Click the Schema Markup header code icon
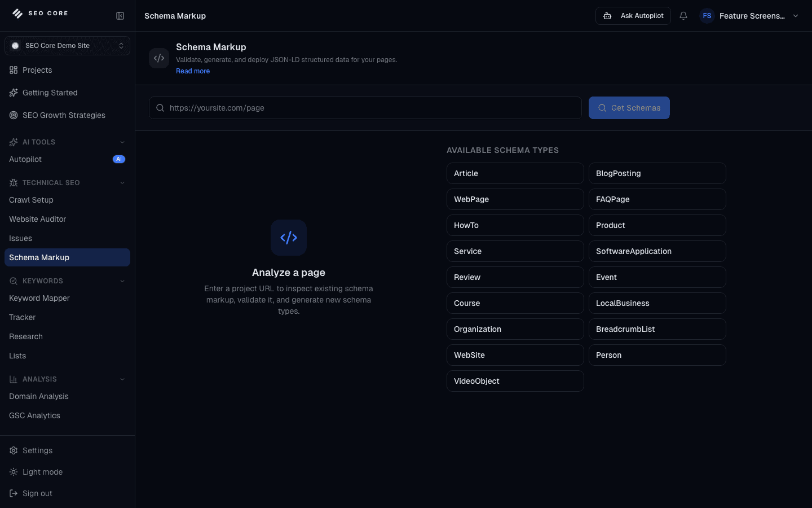 (159, 58)
